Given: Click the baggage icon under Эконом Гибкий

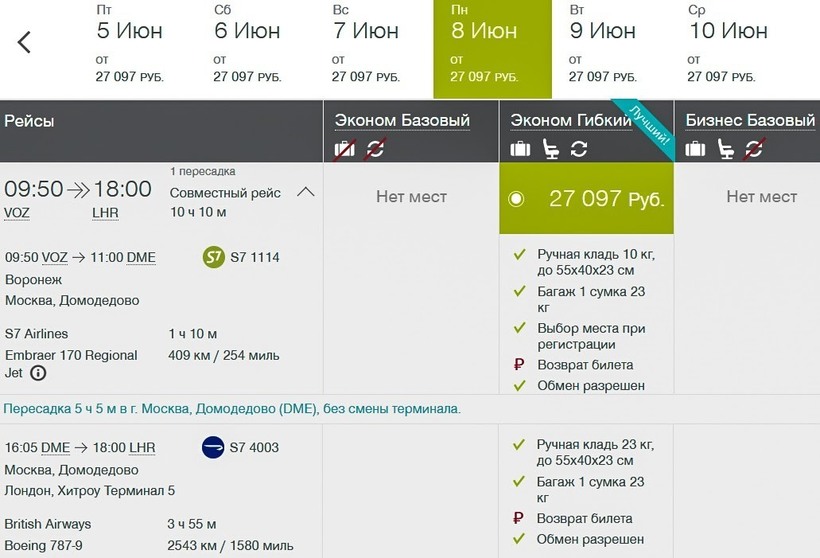Looking at the screenshot, I should tap(520, 150).
